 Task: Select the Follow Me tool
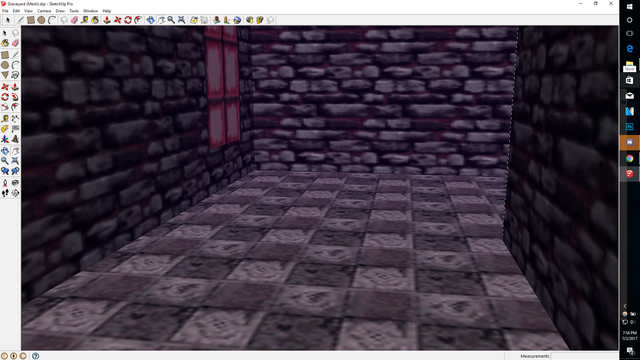tap(15, 97)
